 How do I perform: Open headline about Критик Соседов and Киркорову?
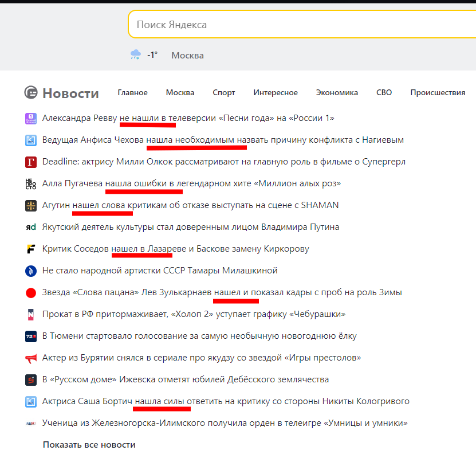point(175,249)
